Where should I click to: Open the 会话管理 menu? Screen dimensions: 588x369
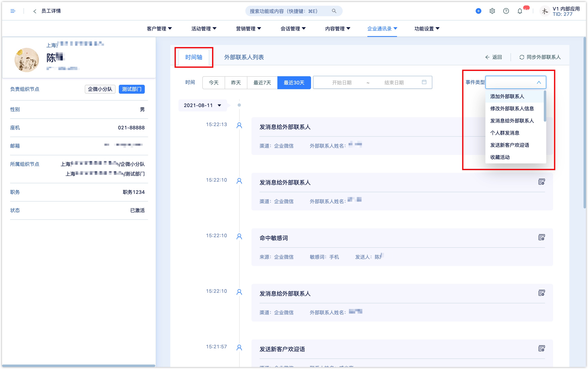[x=293, y=29]
